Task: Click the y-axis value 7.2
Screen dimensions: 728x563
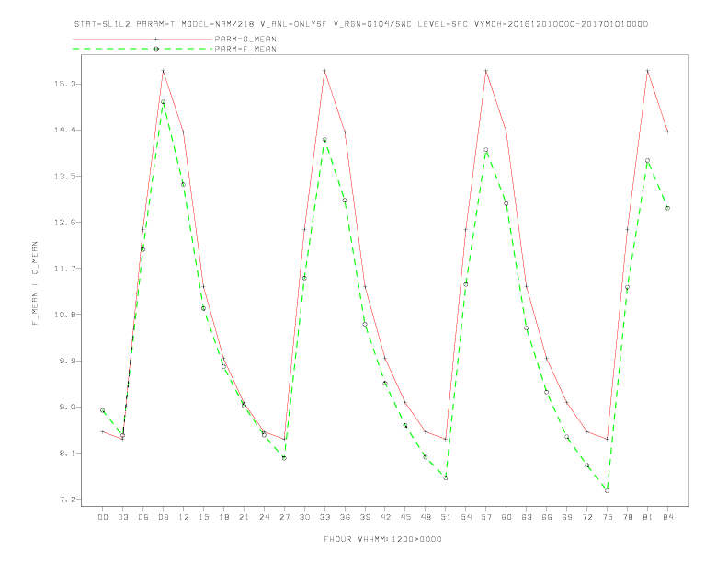Action: click(x=68, y=500)
